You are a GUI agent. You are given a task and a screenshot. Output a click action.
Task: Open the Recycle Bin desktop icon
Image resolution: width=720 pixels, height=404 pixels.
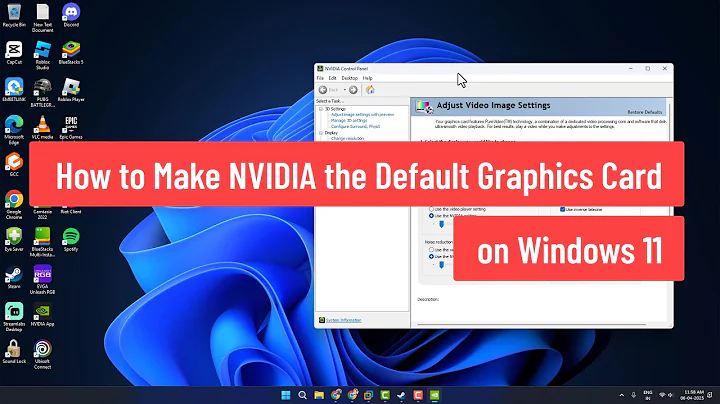[14, 16]
